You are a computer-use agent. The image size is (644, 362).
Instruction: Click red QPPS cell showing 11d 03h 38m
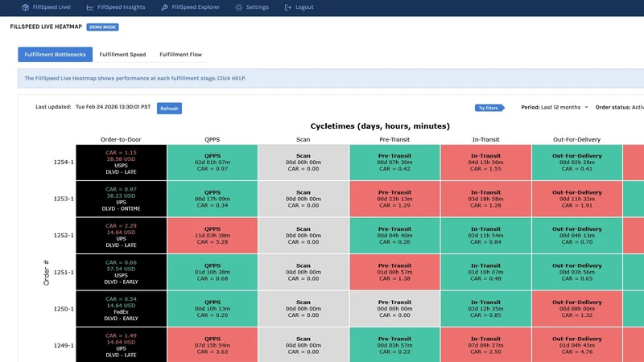pos(213,235)
